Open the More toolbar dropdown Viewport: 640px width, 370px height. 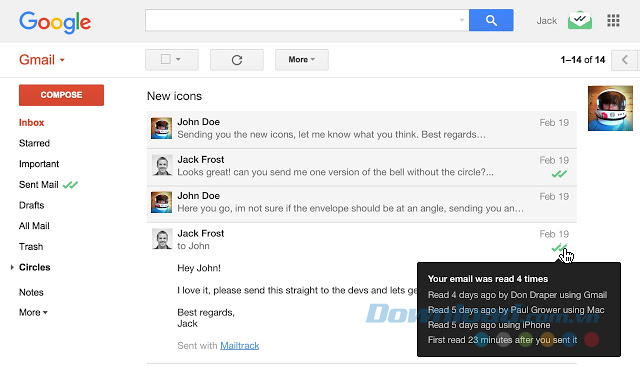point(302,60)
